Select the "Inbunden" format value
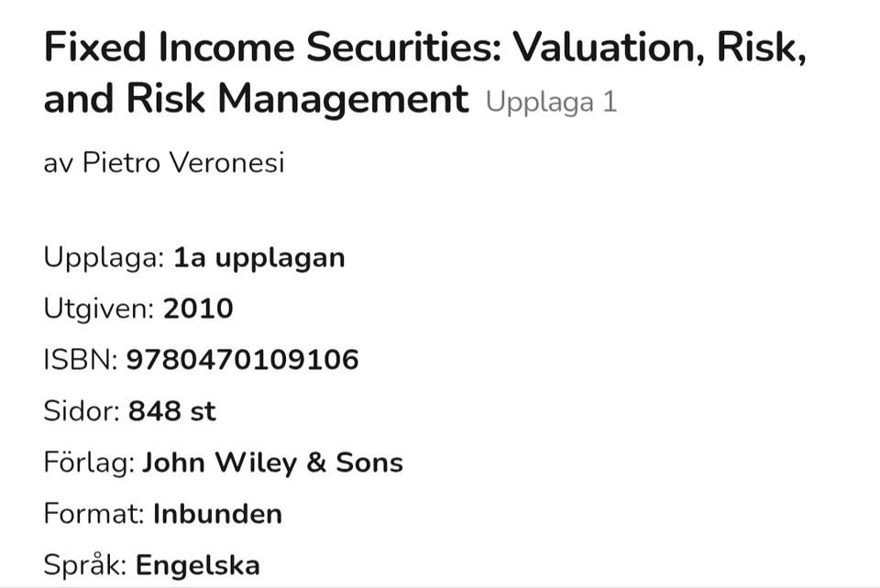Viewport: 880px width, 588px height. [217, 514]
